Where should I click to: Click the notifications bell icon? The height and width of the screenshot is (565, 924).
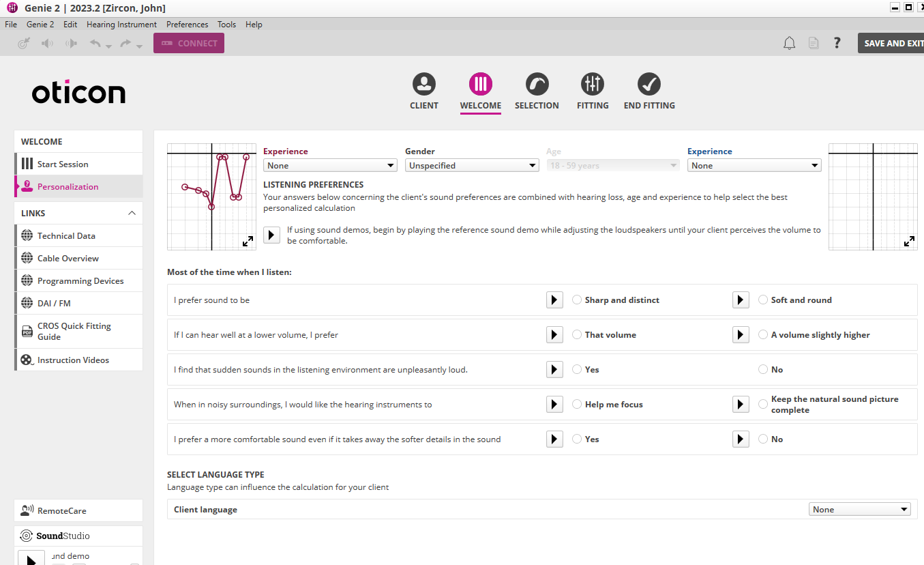(790, 43)
